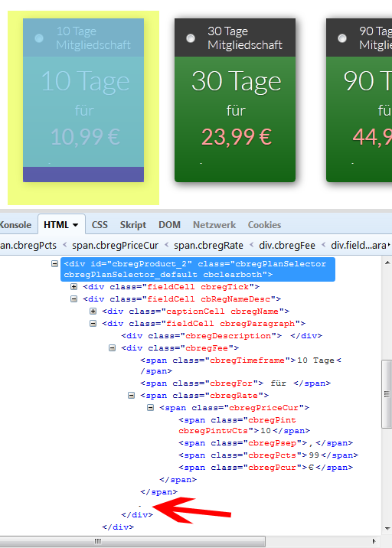
Task: Click the 30 Tage Mitgliedschaft header label
Action: (x=245, y=38)
